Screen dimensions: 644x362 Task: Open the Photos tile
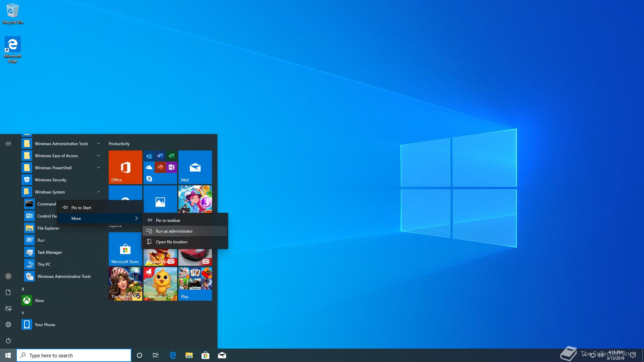click(x=160, y=200)
